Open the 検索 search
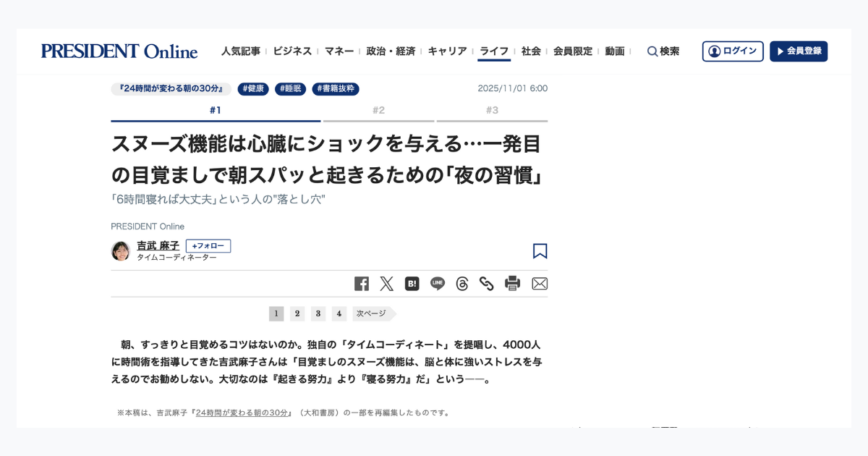This screenshot has width=868, height=456. click(663, 51)
